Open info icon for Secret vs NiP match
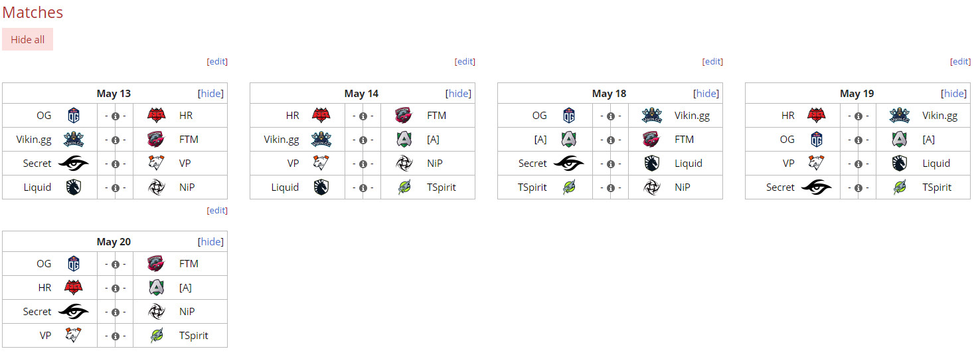This screenshot has height=353, width=980. pyautogui.click(x=115, y=312)
